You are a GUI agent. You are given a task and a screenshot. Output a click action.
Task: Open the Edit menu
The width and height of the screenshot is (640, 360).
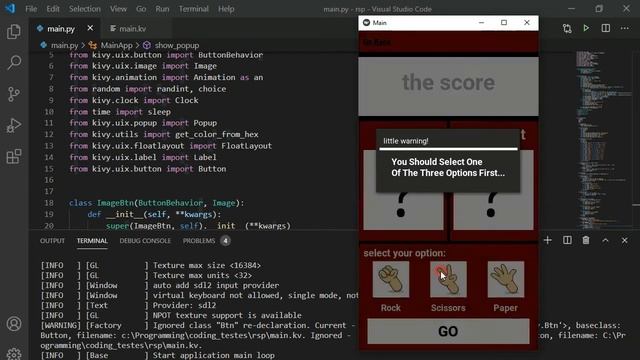pos(53,9)
